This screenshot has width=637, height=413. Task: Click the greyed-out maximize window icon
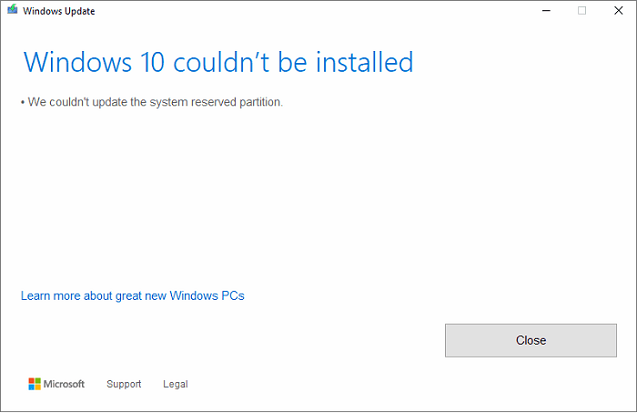pyautogui.click(x=582, y=11)
